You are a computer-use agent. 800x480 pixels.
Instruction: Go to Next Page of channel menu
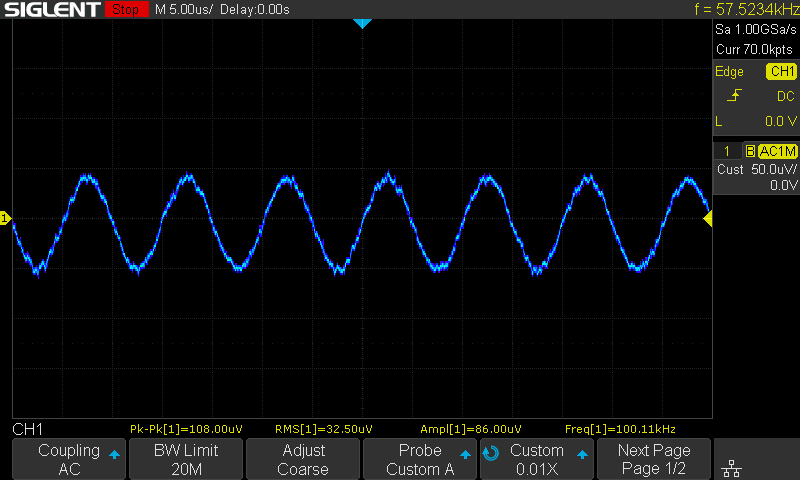click(x=654, y=459)
